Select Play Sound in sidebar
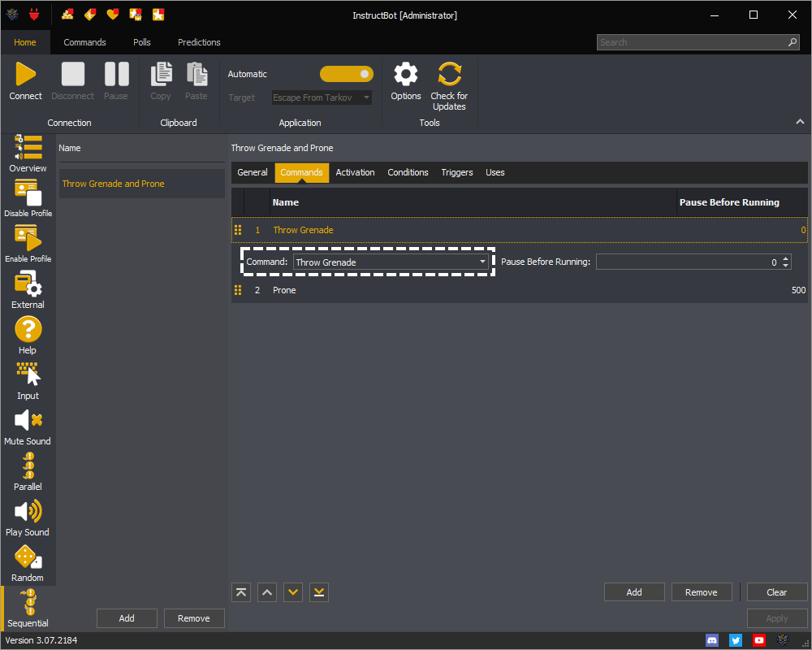 [28, 518]
